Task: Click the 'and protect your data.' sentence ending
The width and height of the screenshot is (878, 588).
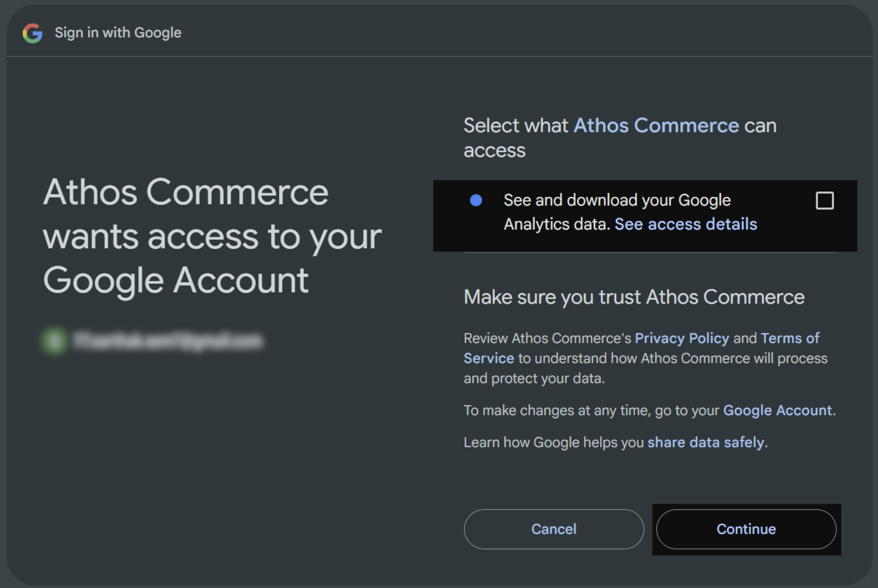Action: click(534, 378)
